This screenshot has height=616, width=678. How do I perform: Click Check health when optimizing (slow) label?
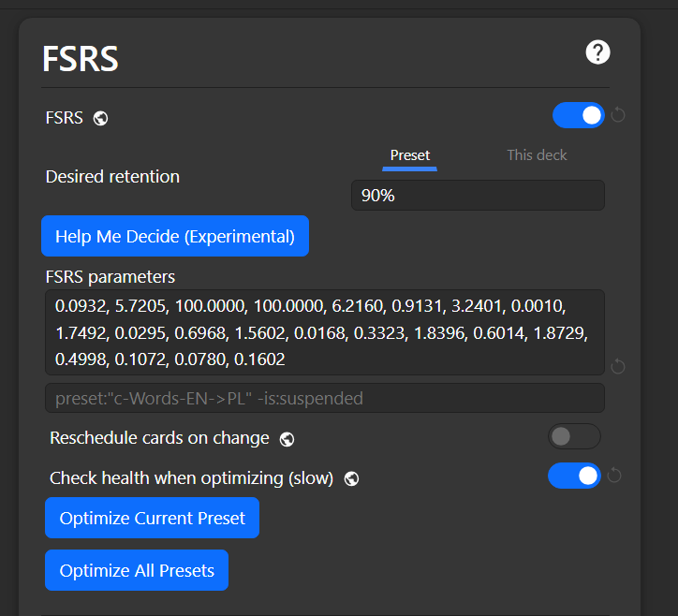click(x=192, y=478)
